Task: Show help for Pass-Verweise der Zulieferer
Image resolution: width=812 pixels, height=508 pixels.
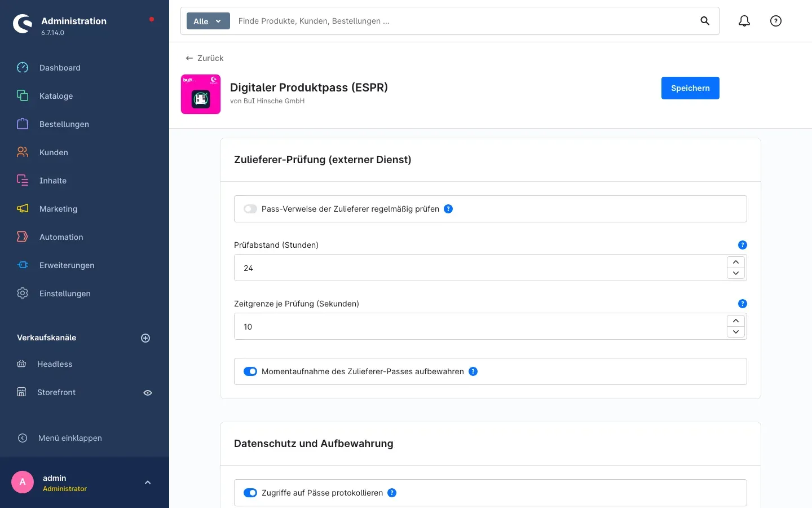Action: point(448,209)
